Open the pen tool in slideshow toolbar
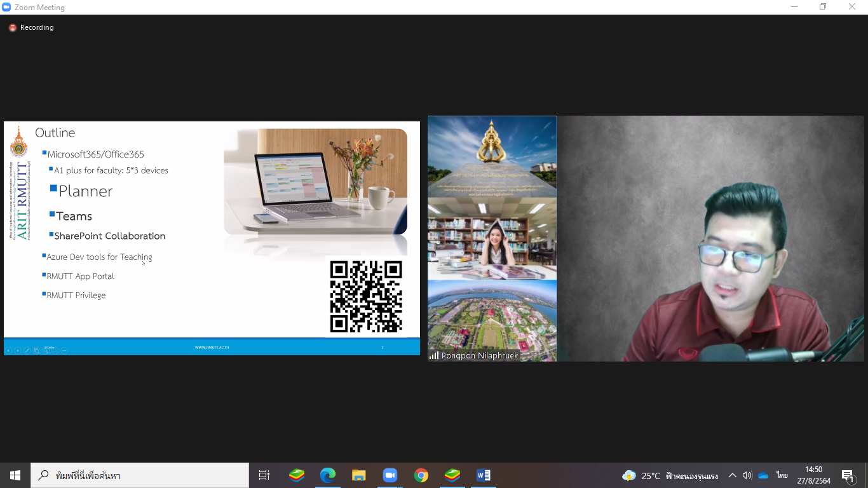The width and height of the screenshot is (868, 488). coord(27,350)
